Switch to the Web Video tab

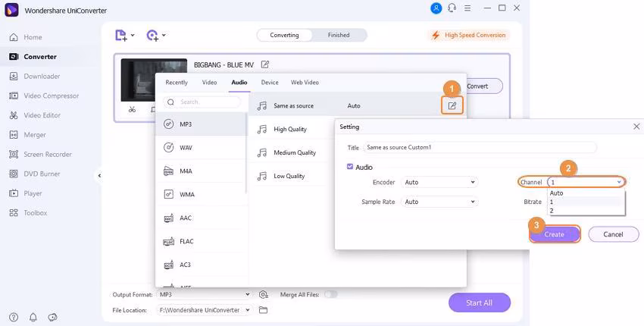click(x=305, y=82)
